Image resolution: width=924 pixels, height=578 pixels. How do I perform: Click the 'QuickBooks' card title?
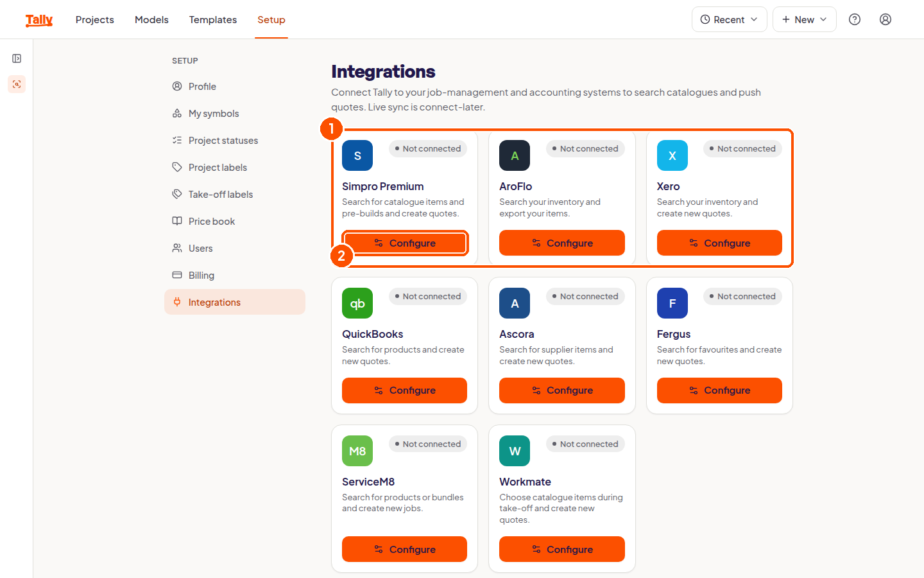coord(373,334)
